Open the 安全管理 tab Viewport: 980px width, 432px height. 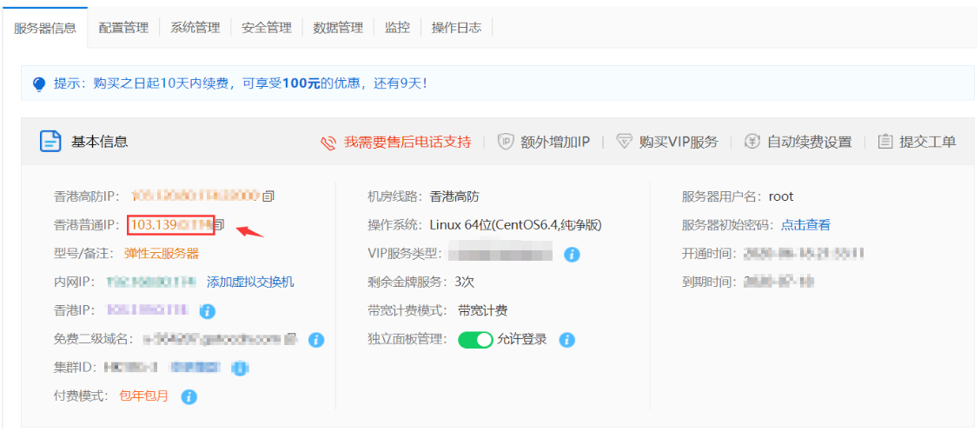(267, 28)
